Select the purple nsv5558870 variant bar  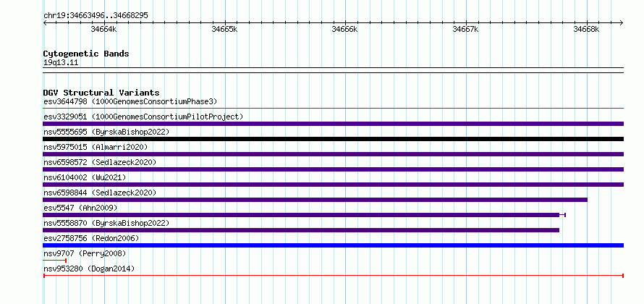click(x=301, y=230)
